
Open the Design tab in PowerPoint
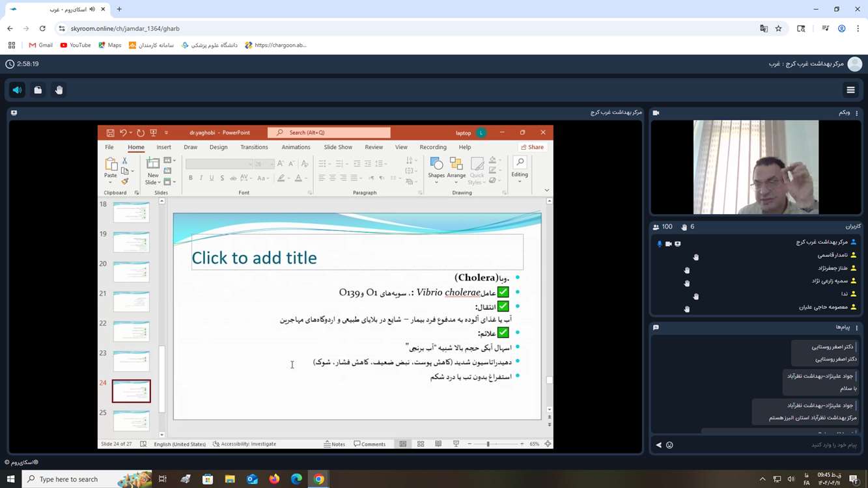[x=218, y=147]
